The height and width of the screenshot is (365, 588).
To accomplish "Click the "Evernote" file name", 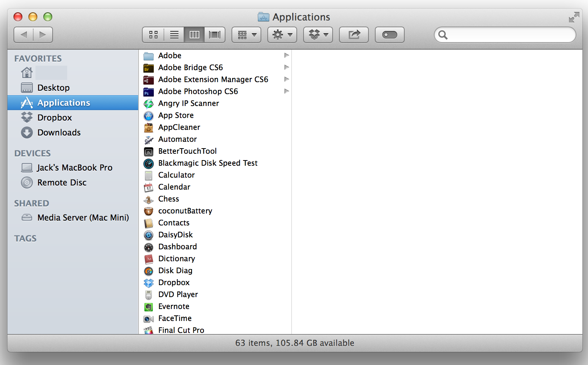I will coord(174,306).
